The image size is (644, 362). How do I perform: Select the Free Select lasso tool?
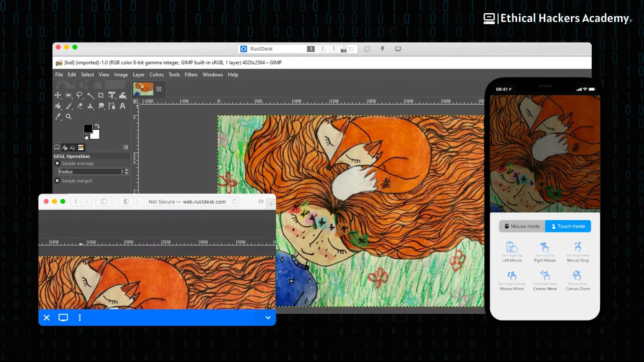point(79,95)
